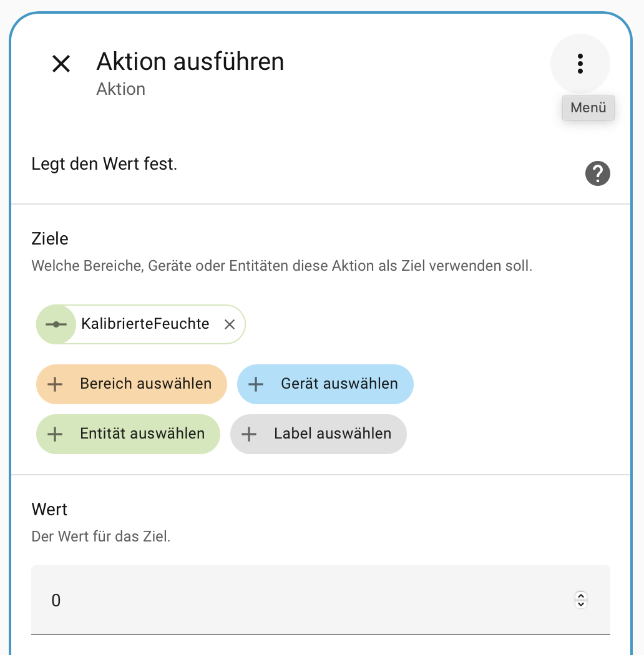Click the Menü tooltip label

588,107
